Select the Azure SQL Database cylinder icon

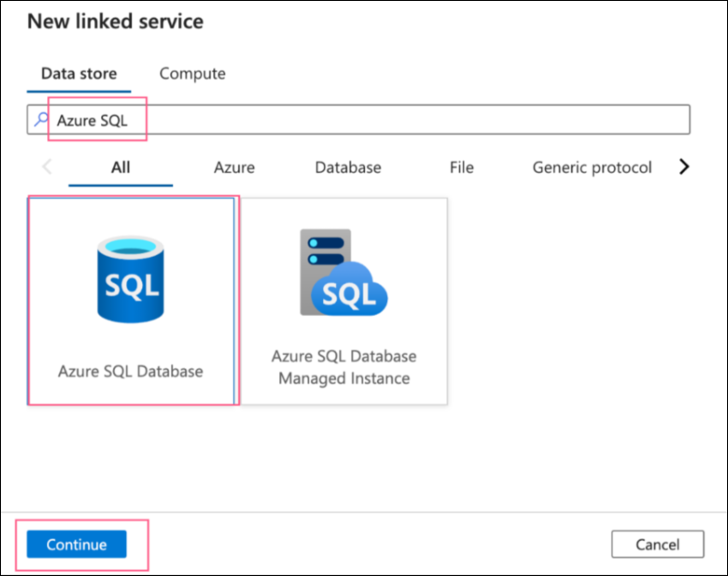[130, 279]
